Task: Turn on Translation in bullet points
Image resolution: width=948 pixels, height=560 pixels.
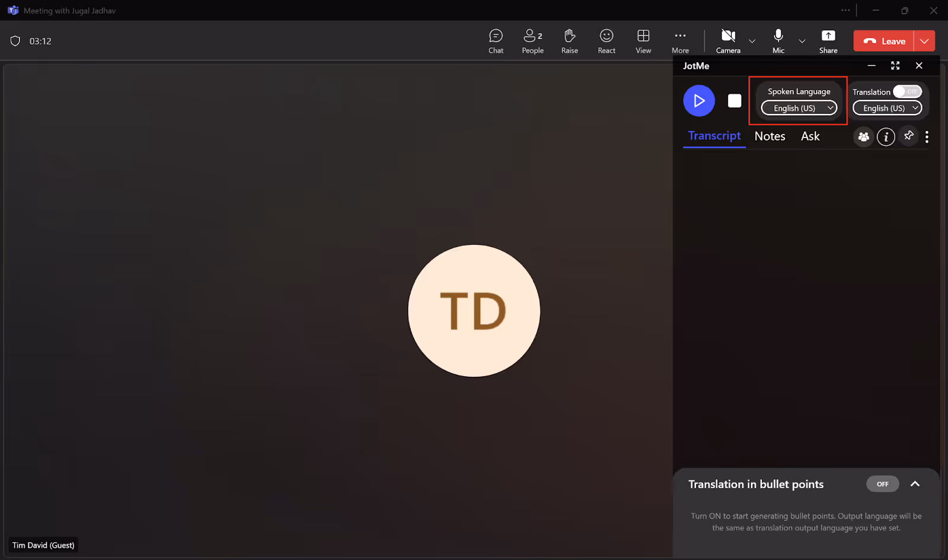Action: point(882,484)
